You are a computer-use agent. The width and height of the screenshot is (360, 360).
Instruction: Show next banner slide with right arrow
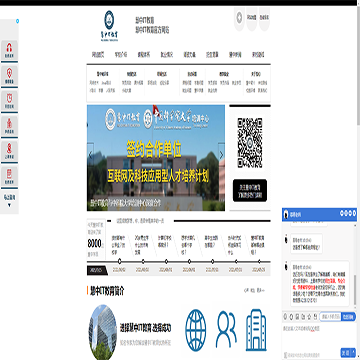coord(221,155)
